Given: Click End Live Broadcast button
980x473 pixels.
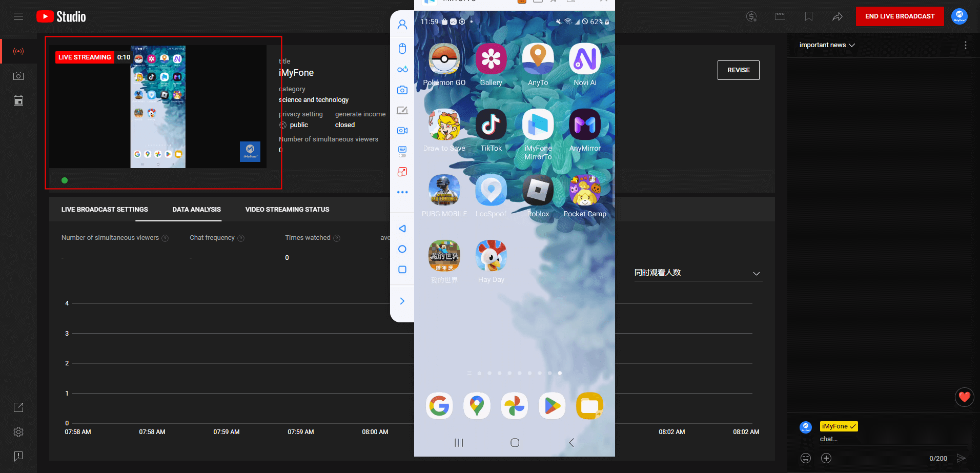Looking at the screenshot, I should 900,16.
